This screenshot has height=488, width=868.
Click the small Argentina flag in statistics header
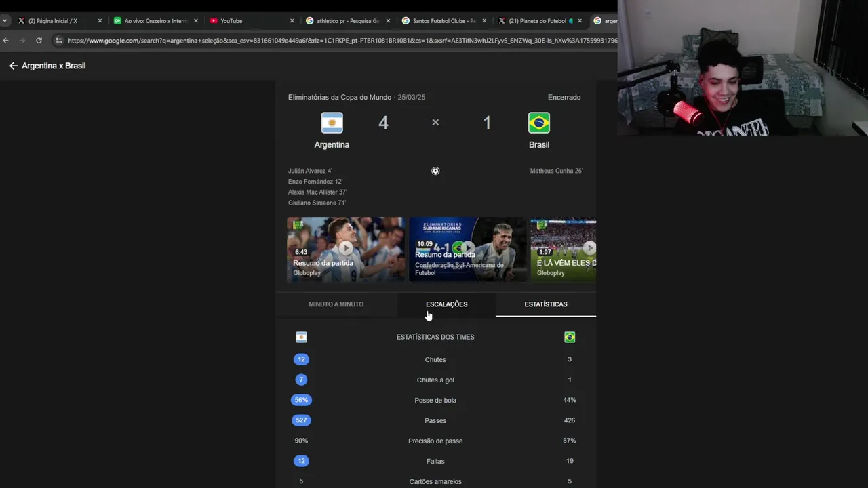301,337
